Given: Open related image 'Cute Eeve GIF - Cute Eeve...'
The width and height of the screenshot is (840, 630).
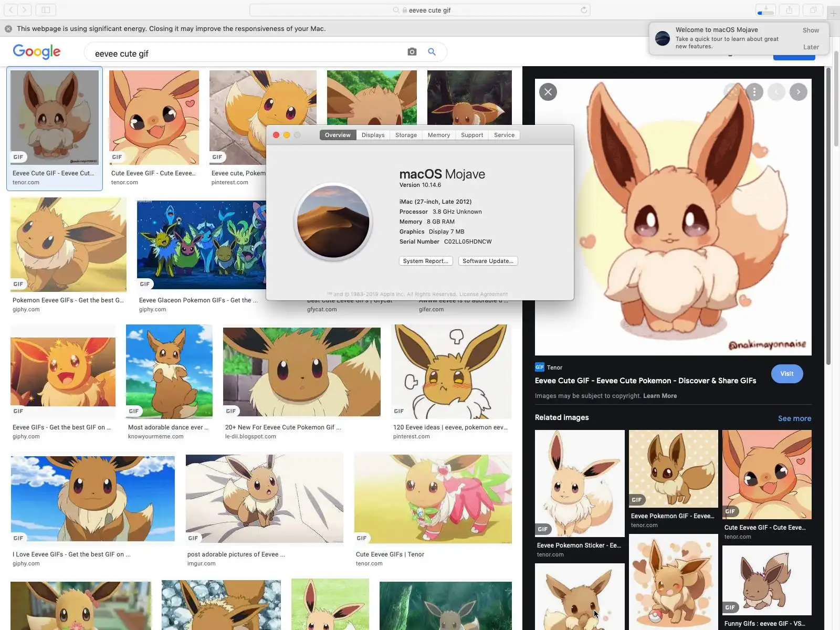Looking at the screenshot, I should (x=767, y=475).
